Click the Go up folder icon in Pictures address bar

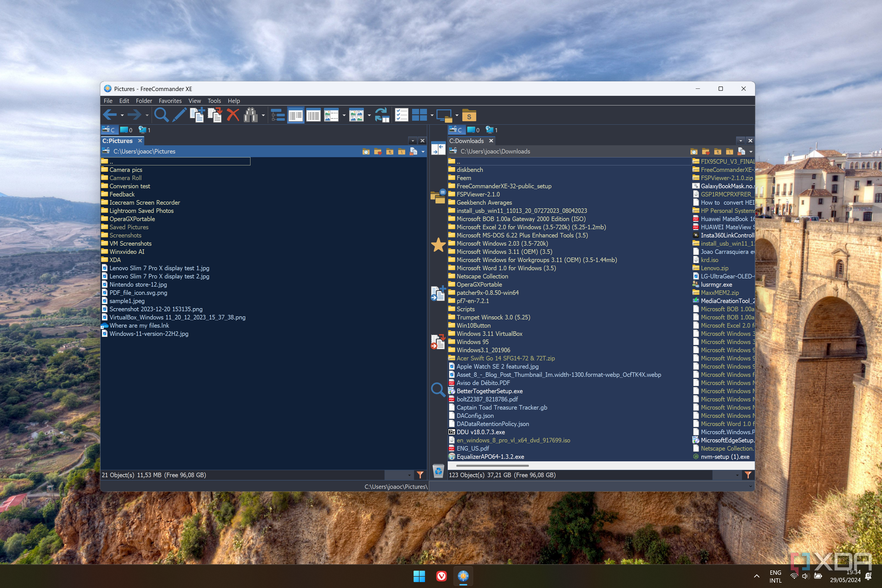point(390,152)
